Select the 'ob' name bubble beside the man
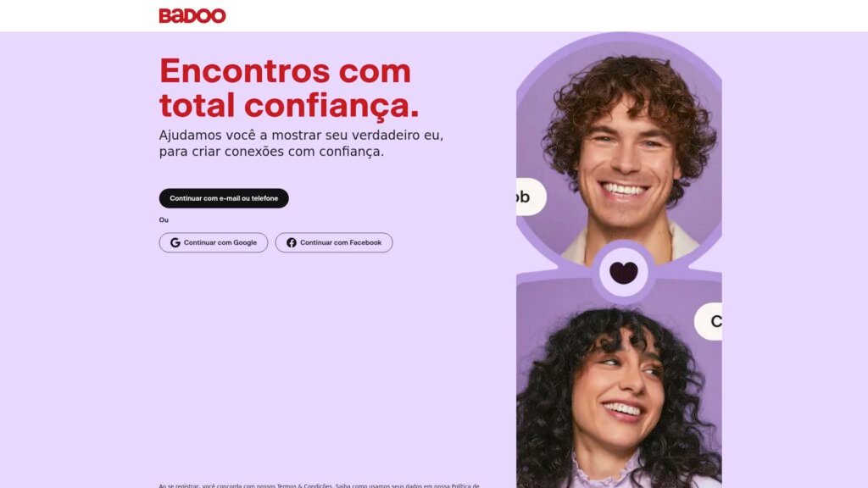Viewport: 868px width, 488px height. point(531,197)
